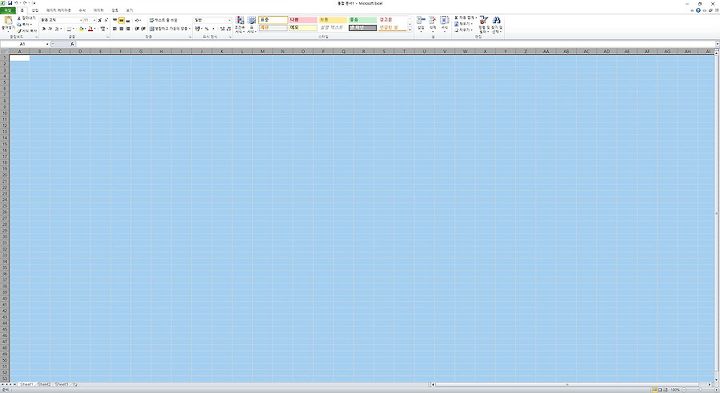This screenshot has width=720, height=393.
Task: Open the Insert ribbon tab
Action: [x=35, y=10]
